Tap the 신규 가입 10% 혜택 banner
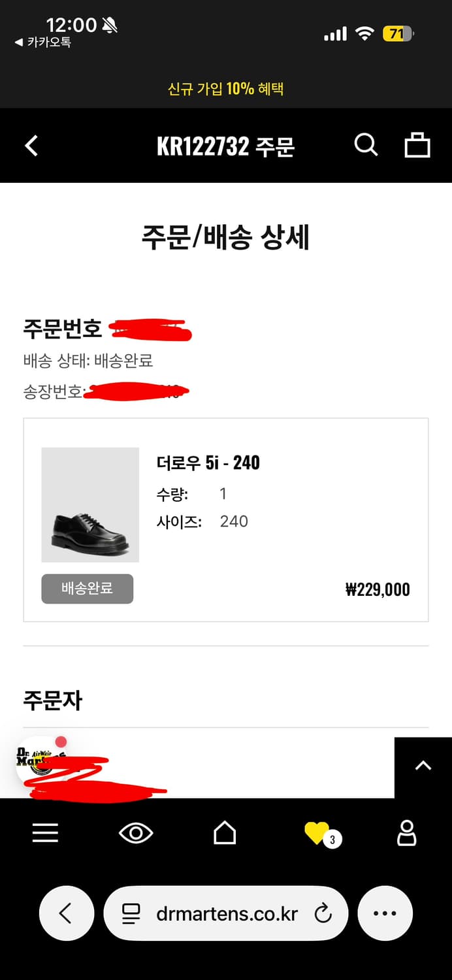452x980 pixels. click(225, 88)
